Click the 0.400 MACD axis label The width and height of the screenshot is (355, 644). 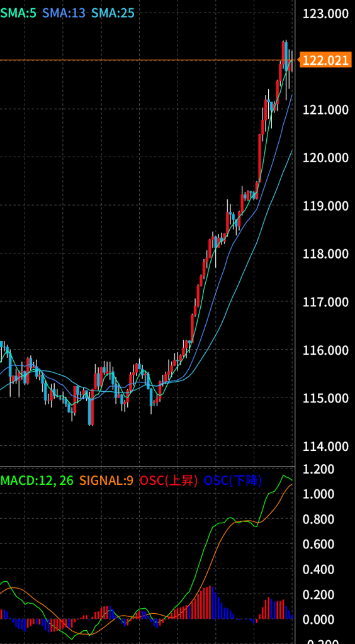[x=318, y=570]
